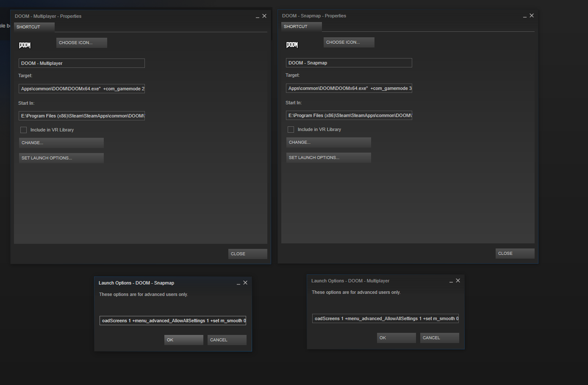Click the Close button in Multiplayer Properties
This screenshot has width=588, height=385.
coord(248,254)
